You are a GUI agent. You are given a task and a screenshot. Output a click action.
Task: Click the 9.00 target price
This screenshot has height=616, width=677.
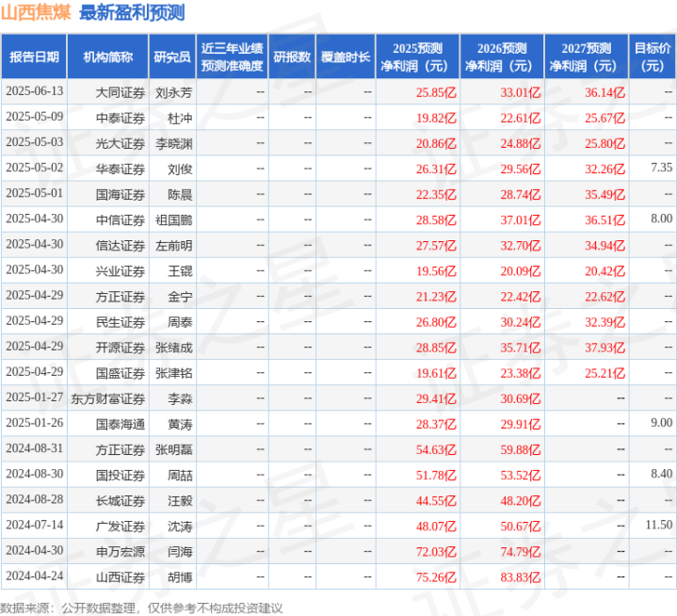click(x=661, y=423)
